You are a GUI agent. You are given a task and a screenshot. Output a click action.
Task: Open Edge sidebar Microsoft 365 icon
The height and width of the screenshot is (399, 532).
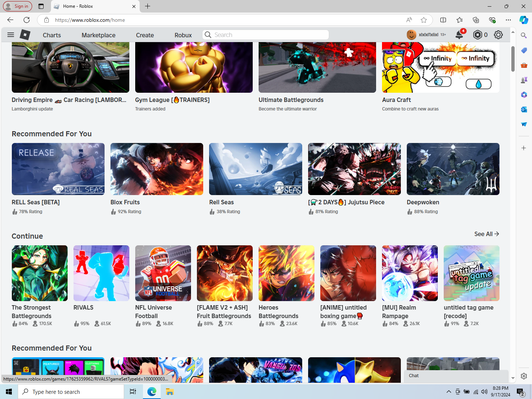pyautogui.click(x=524, y=95)
